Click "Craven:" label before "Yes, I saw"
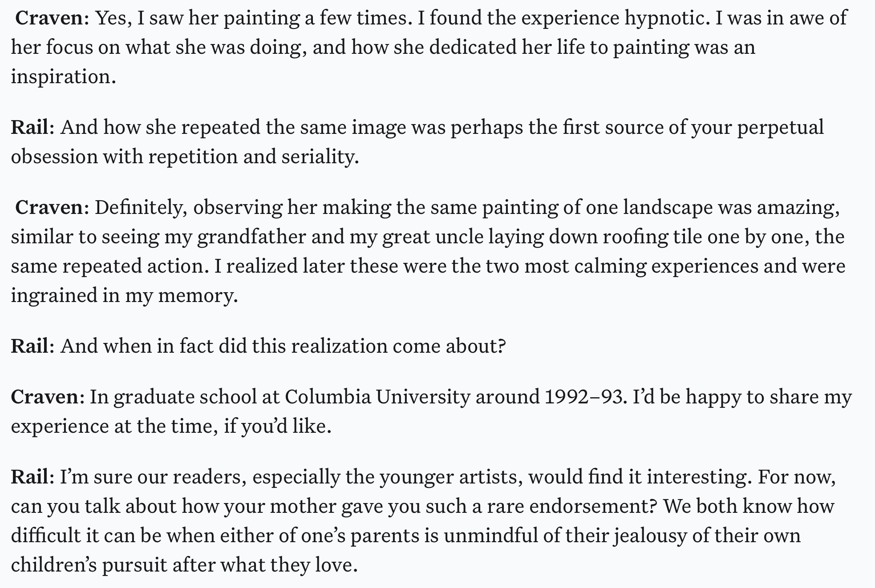This screenshot has width=875, height=588. click(52, 19)
